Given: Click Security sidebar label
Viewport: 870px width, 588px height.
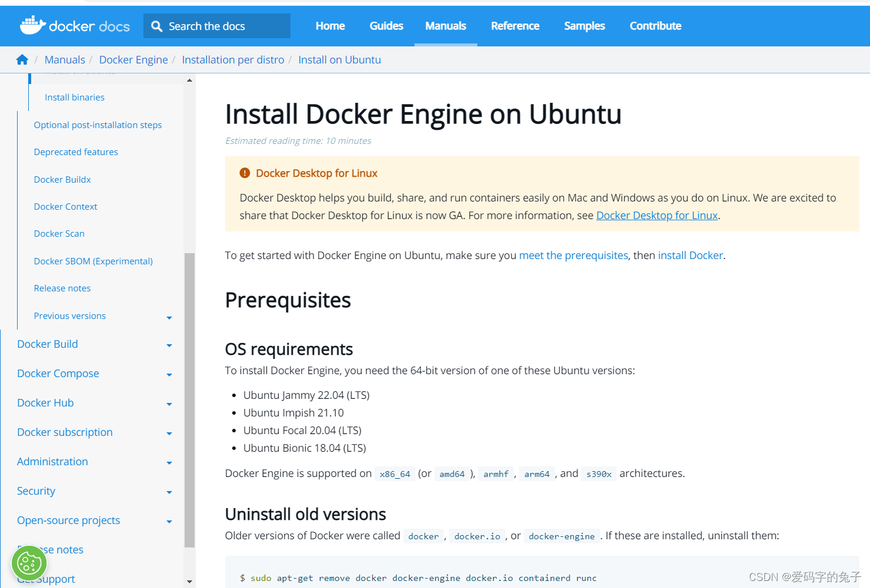Looking at the screenshot, I should coord(36,491).
